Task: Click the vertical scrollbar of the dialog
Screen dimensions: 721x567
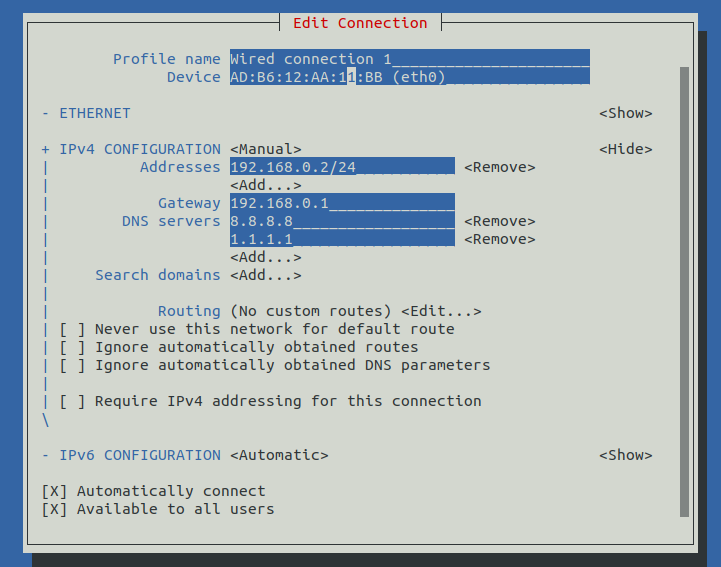Action: pyautogui.click(x=684, y=292)
